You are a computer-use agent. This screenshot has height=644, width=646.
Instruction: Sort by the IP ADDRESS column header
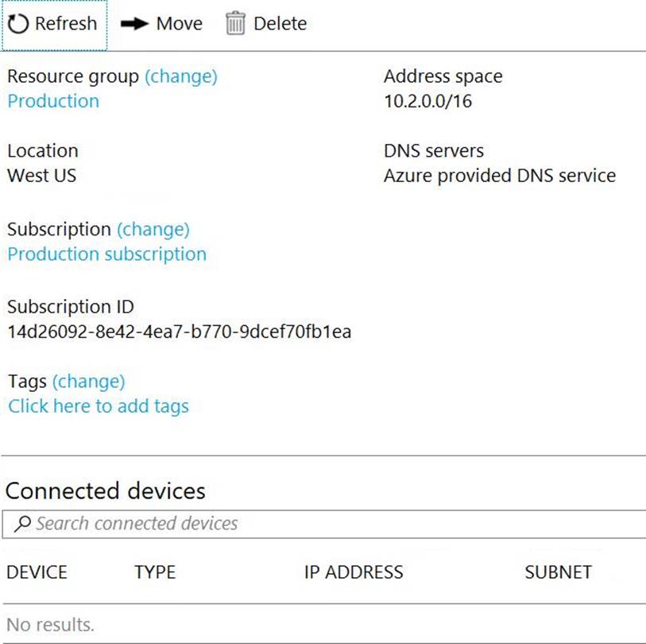pyautogui.click(x=354, y=572)
